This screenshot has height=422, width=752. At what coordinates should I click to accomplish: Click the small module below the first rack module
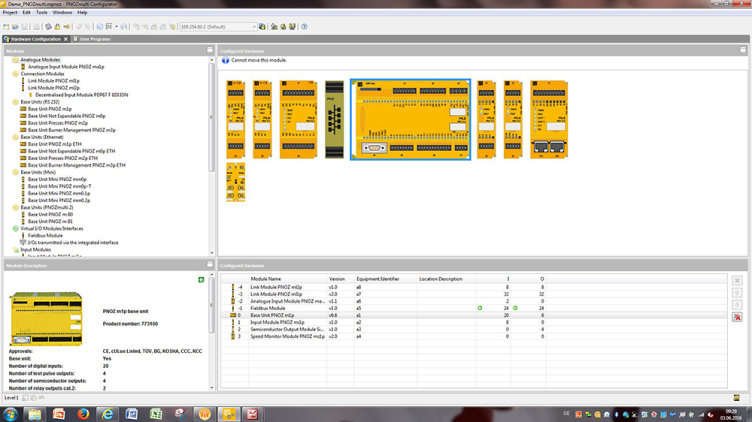tap(235, 183)
